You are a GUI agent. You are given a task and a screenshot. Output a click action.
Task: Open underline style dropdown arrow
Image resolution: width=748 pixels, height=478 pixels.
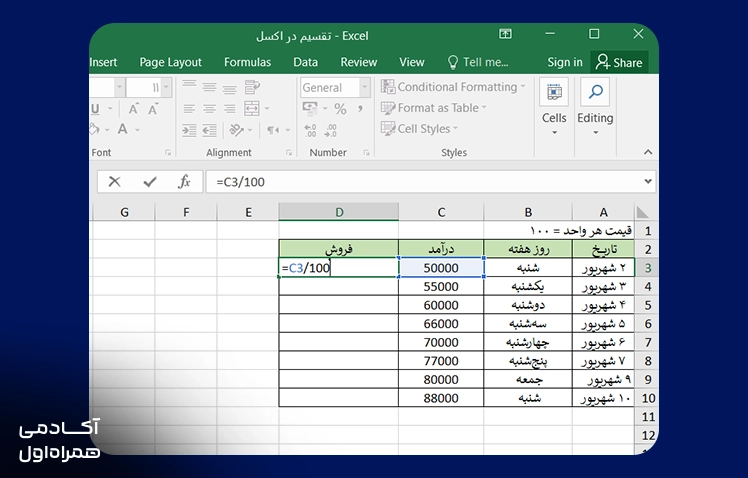click(x=110, y=109)
